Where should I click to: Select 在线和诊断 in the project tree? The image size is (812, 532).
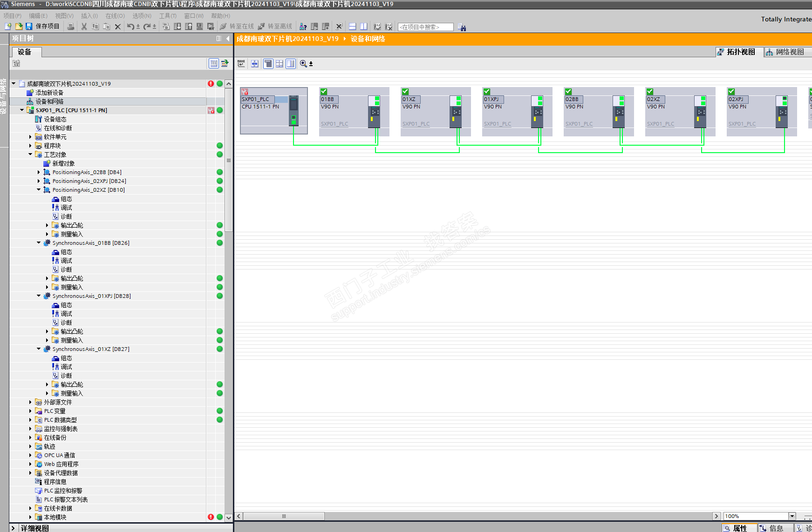point(58,128)
